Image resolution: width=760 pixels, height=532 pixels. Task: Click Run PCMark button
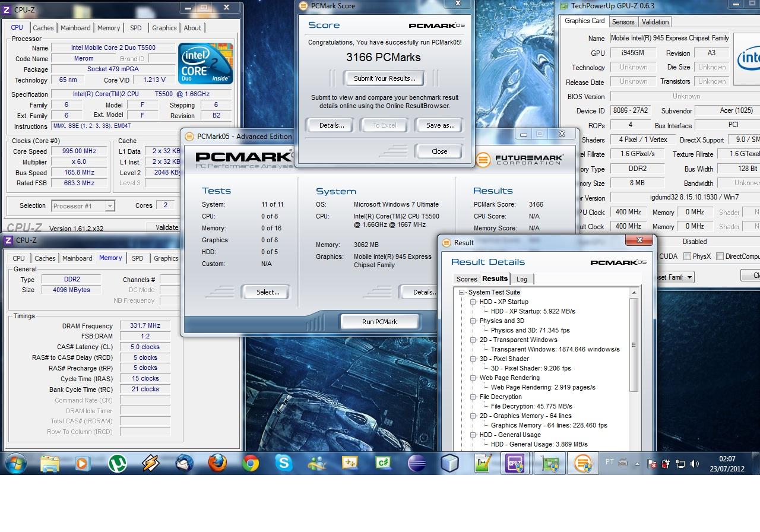click(379, 322)
